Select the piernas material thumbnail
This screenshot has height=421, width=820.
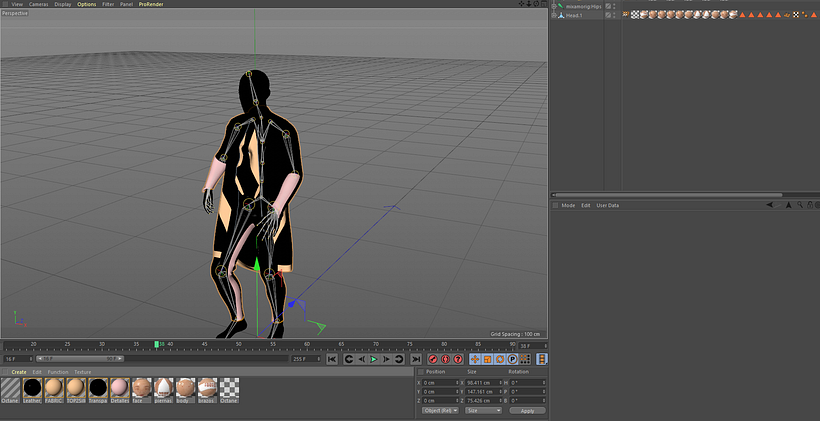164,390
